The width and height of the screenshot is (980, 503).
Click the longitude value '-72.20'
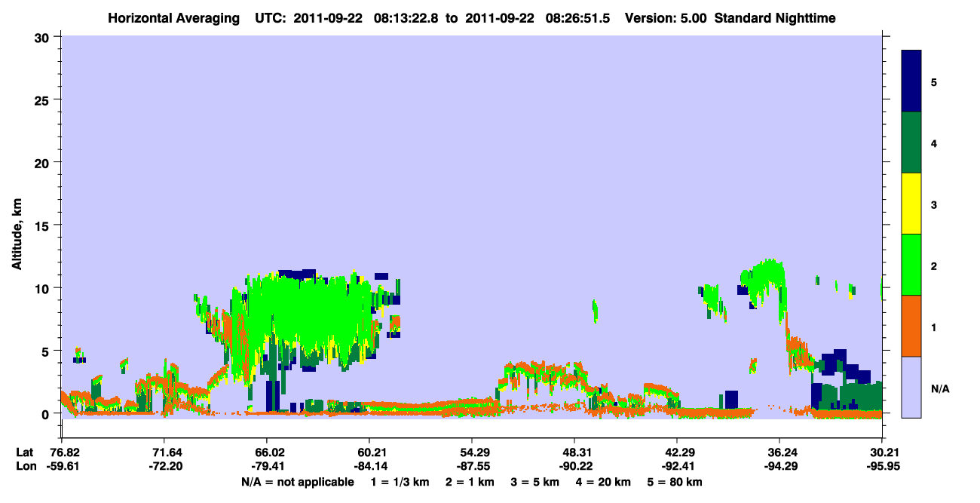click(x=164, y=466)
